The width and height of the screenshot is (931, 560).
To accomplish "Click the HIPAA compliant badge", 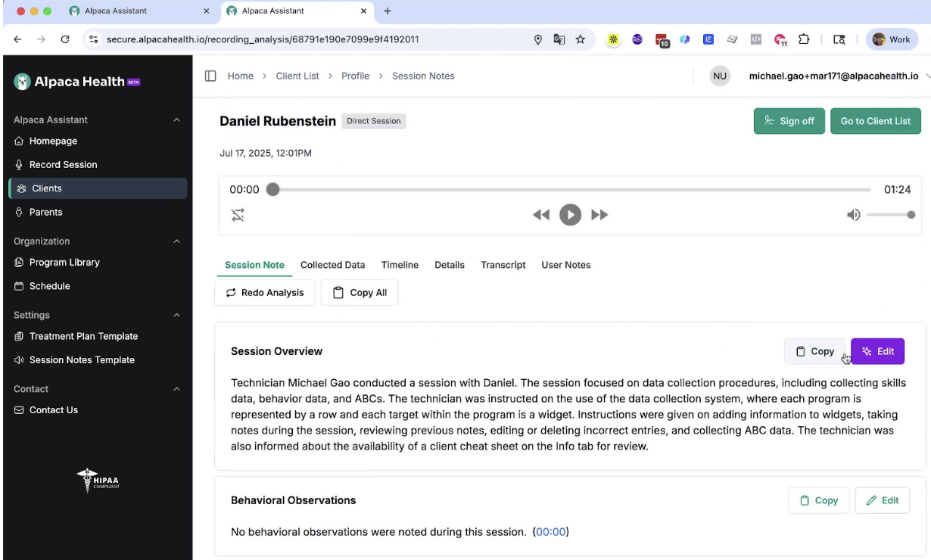I will pos(97,481).
